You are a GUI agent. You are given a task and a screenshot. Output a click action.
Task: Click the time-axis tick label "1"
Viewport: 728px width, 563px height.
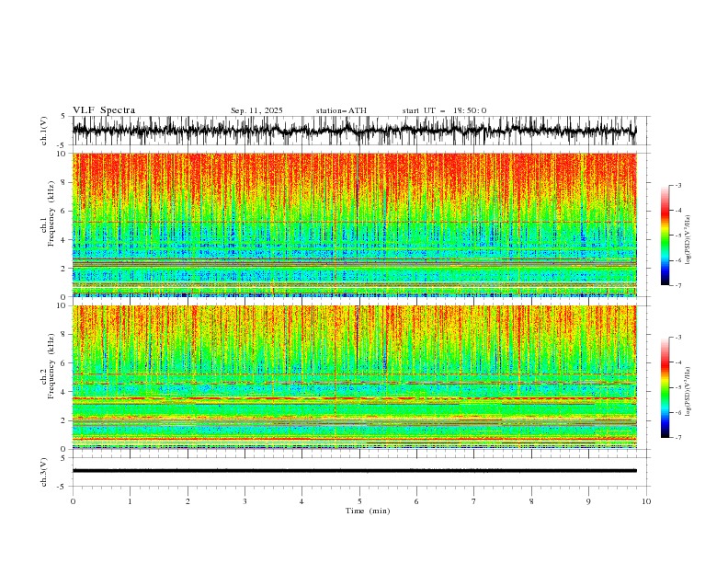click(130, 501)
